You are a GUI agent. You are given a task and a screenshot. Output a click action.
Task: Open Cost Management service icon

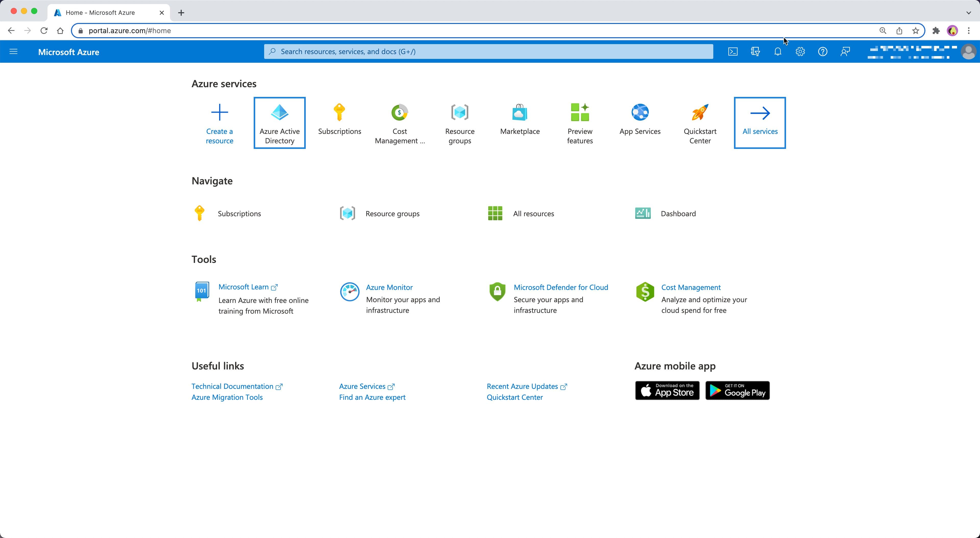[399, 112]
